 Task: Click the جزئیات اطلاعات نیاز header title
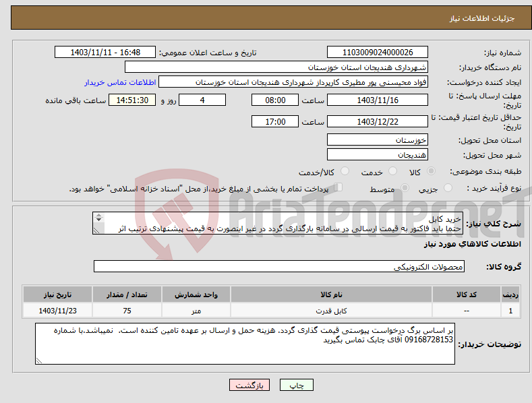click(482, 18)
